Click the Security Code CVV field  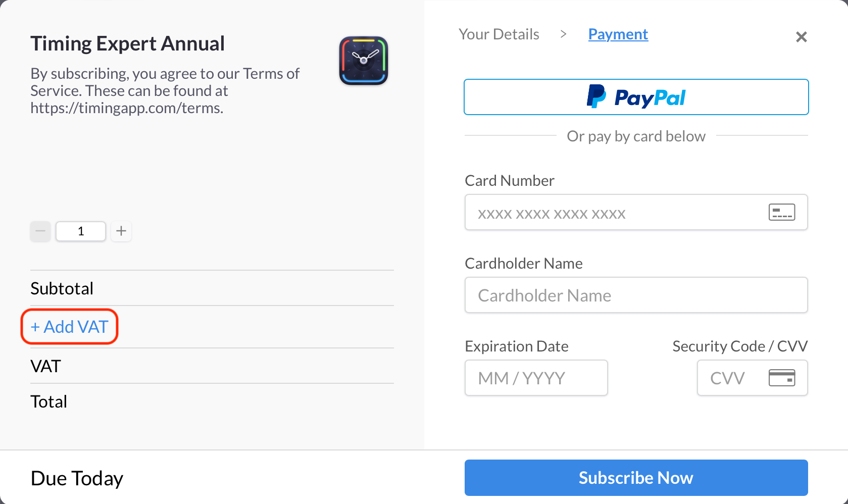[732, 377]
